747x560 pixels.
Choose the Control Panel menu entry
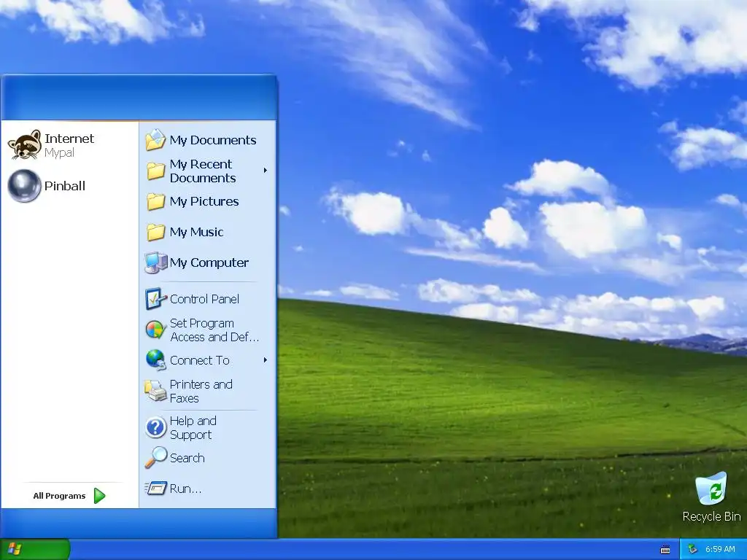(208, 298)
